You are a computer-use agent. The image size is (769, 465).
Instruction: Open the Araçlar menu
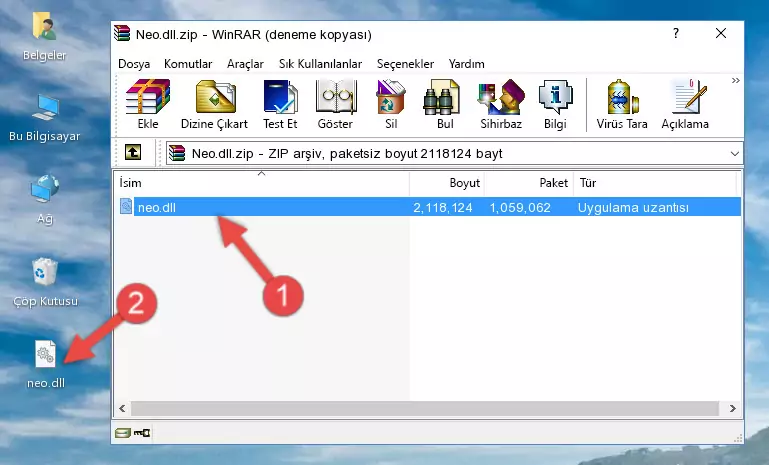coord(245,64)
